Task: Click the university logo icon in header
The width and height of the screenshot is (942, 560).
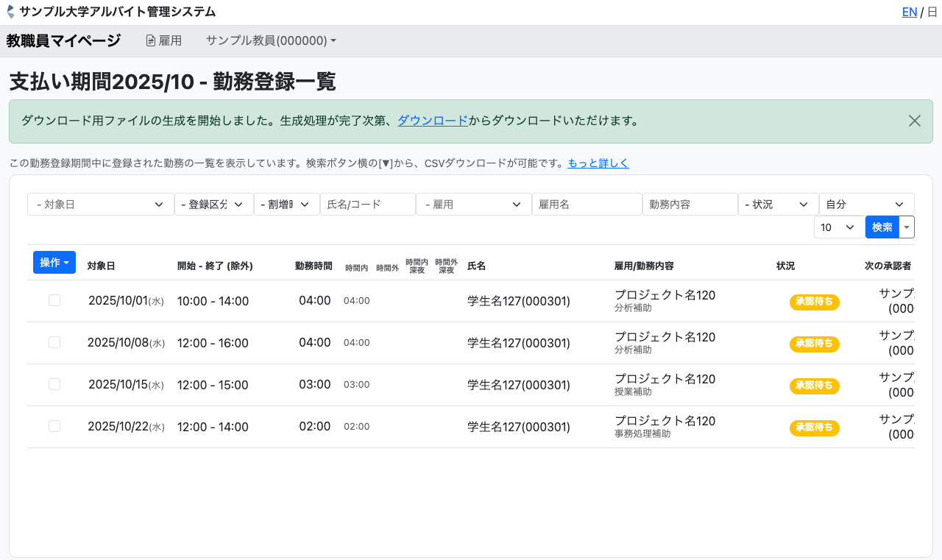Action: click(x=10, y=12)
